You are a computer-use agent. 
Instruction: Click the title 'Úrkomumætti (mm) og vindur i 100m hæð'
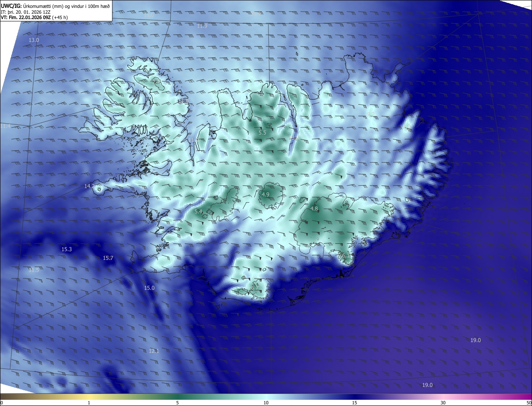tap(66, 6)
